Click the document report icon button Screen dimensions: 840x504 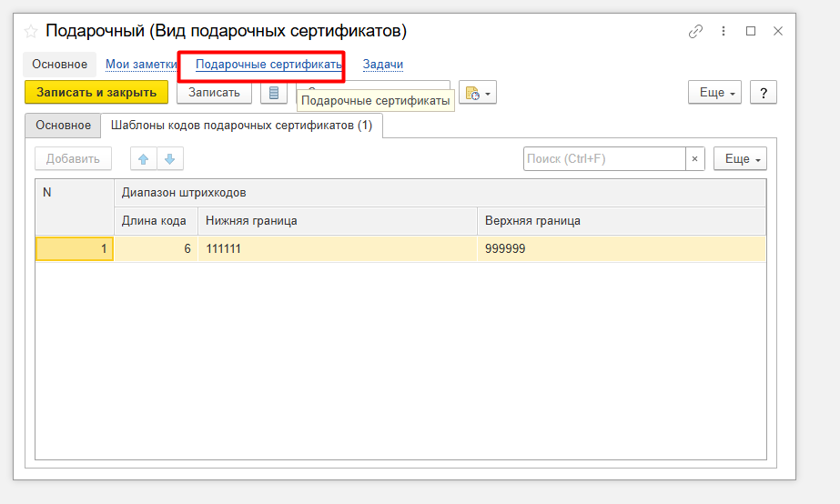click(x=274, y=93)
